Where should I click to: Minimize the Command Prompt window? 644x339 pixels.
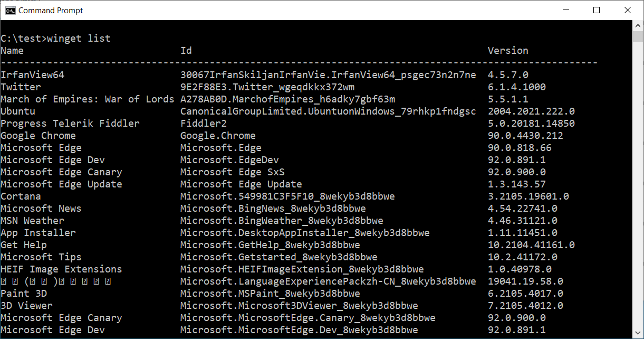click(x=565, y=10)
